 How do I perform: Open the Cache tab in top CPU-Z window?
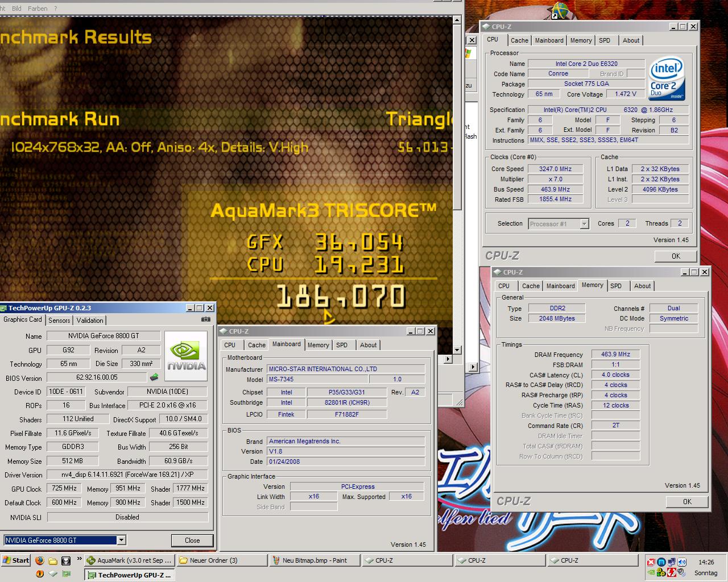click(x=519, y=40)
